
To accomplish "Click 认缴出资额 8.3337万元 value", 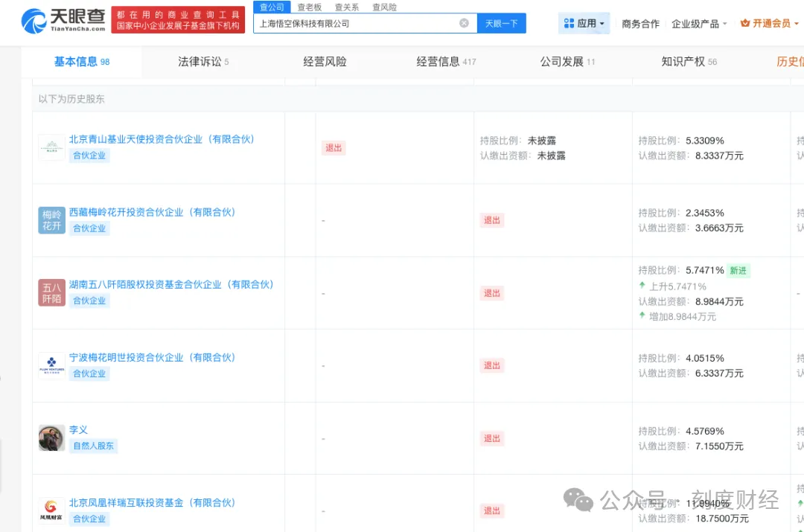I will coord(719,156).
